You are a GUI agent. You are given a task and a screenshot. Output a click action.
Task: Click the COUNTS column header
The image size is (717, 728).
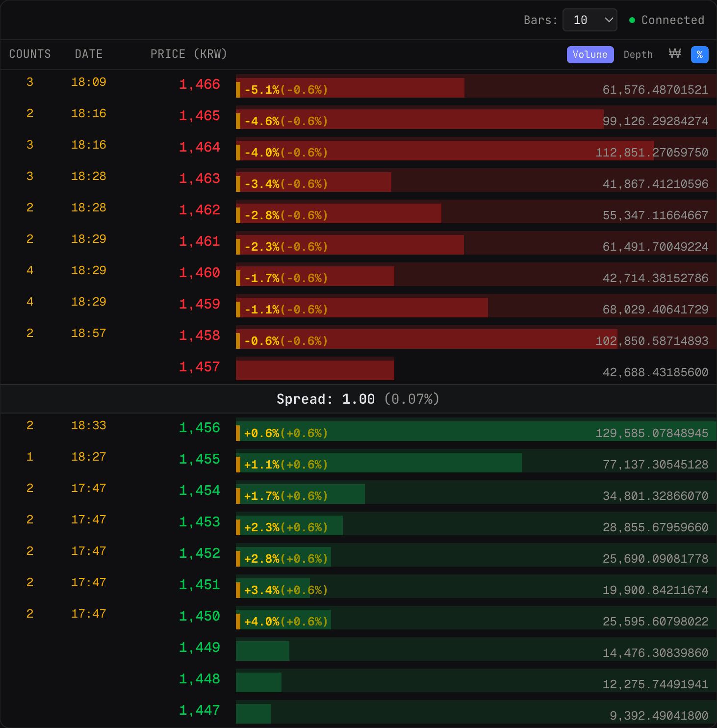(30, 54)
